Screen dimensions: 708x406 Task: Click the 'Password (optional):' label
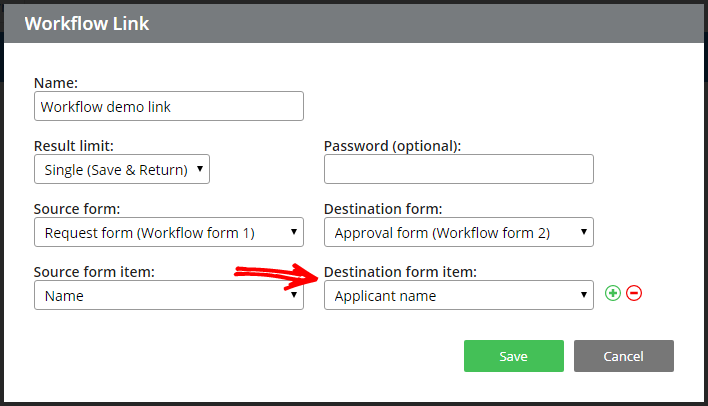coord(392,146)
